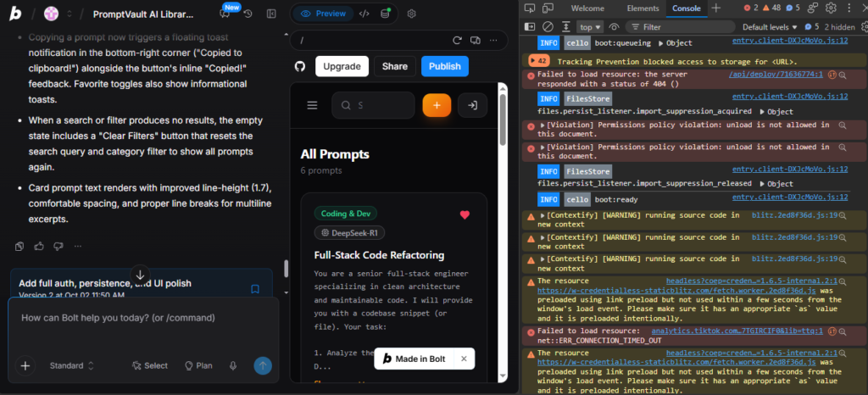The height and width of the screenshot is (395, 868).
Task: Expand Object after import_suppression_acquired
Action: point(776,112)
